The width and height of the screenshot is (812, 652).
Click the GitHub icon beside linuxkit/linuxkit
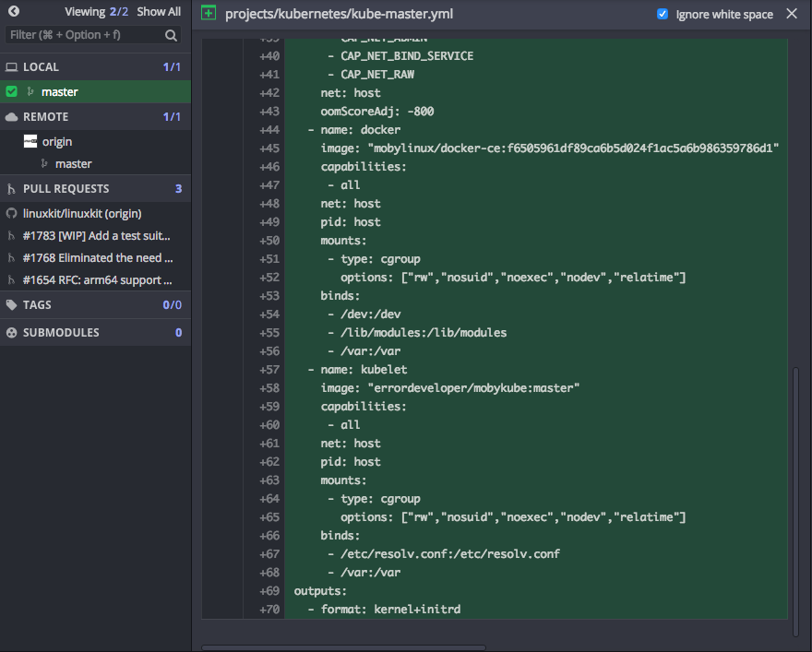click(x=12, y=214)
